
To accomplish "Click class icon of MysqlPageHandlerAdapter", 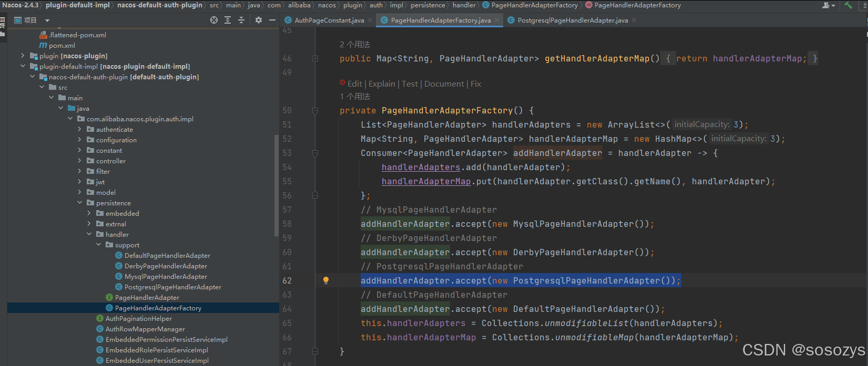I will pyautogui.click(x=119, y=277).
